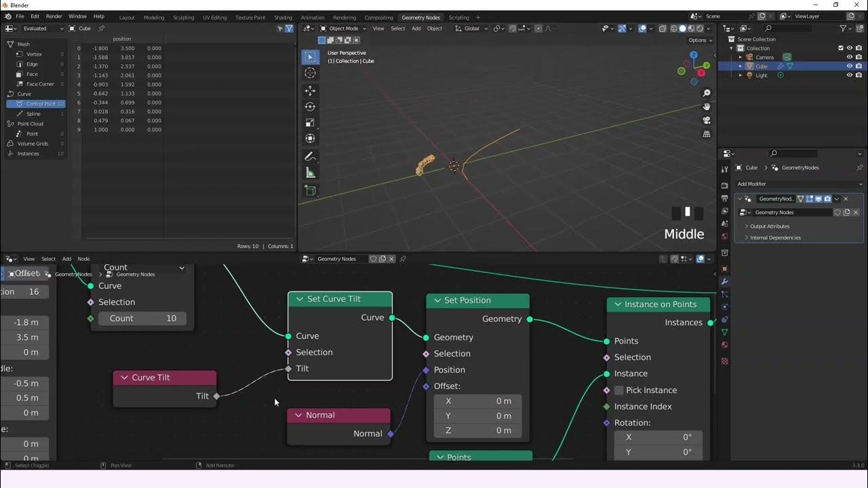Screen dimensions: 868x488
Task: Hide Cube in viewport via eye icon
Action: 850,66
